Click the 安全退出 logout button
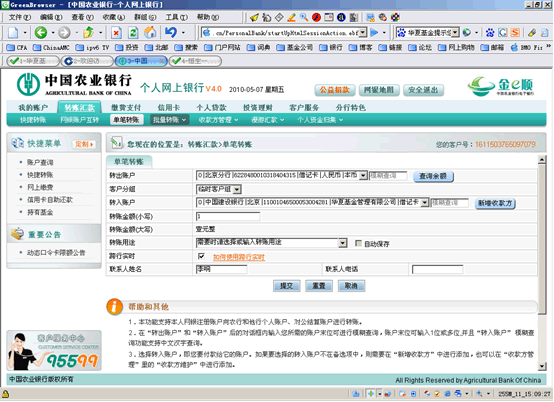554x402 pixels. click(x=423, y=90)
